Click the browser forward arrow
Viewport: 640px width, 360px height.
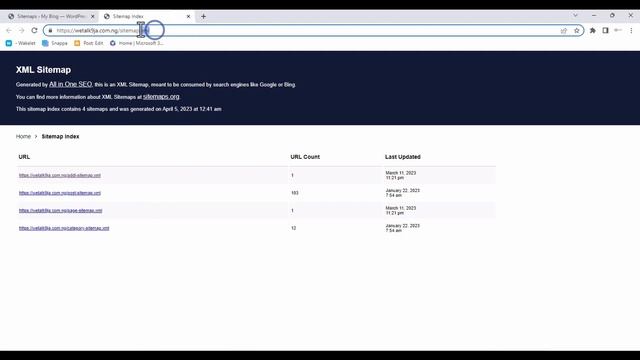(x=21, y=31)
